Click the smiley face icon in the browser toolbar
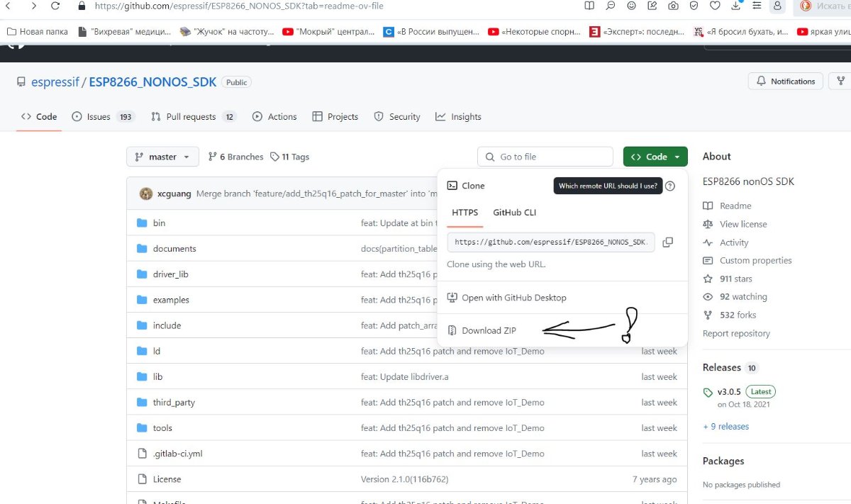Screen dimensions: 851x504 click(x=631, y=6)
